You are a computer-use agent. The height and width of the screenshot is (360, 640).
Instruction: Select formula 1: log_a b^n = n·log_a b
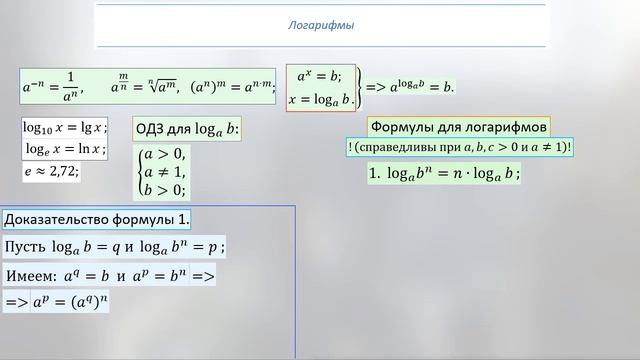(x=444, y=173)
